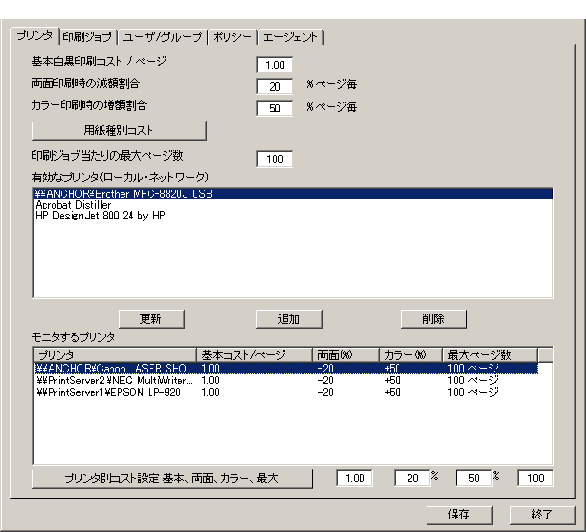
Task: Click プリンタ別コスト設定 button
Action: [x=172, y=478]
